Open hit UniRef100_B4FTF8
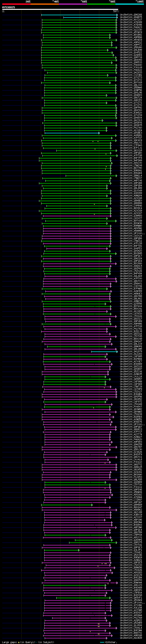The height and width of the screenshot is (644, 146). [x=131, y=158]
